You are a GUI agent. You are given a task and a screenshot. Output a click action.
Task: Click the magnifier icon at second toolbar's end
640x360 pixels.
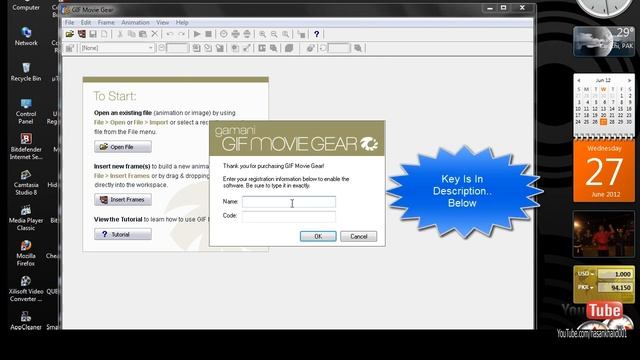[x=358, y=48]
